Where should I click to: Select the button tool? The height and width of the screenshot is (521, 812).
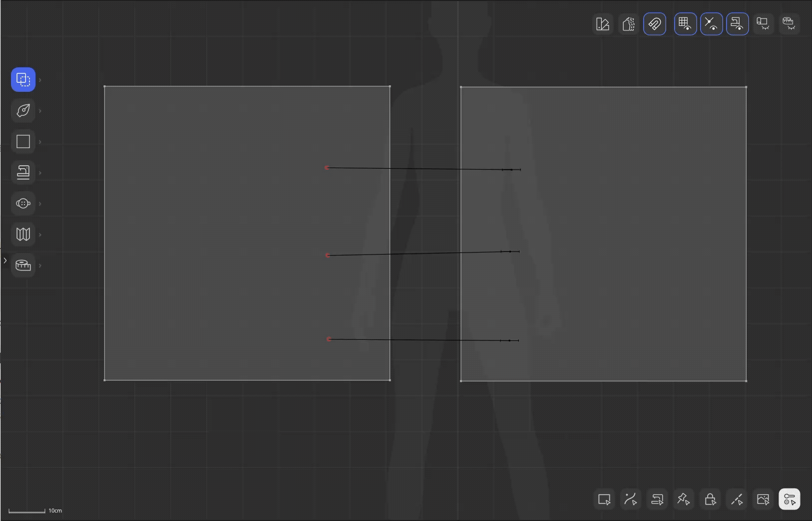23,204
